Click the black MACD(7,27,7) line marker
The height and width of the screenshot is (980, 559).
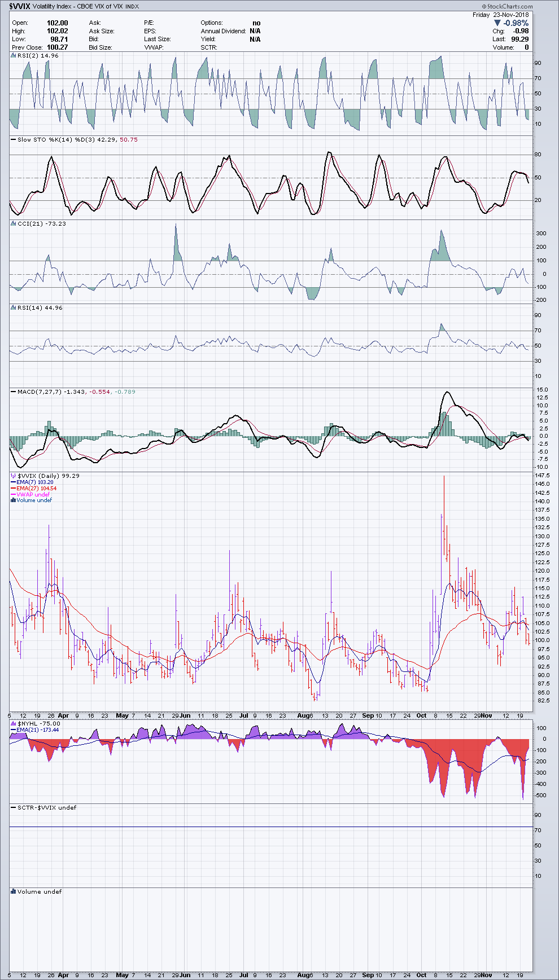[x=14, y=392]
